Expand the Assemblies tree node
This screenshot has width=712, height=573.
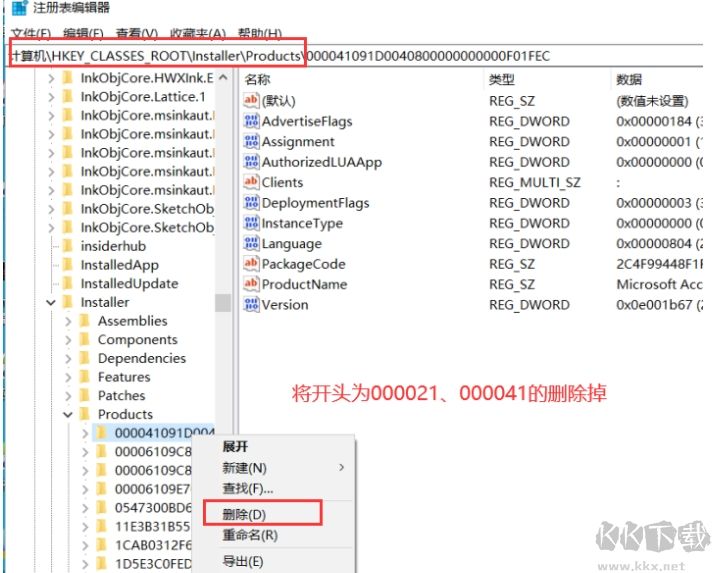68,321
